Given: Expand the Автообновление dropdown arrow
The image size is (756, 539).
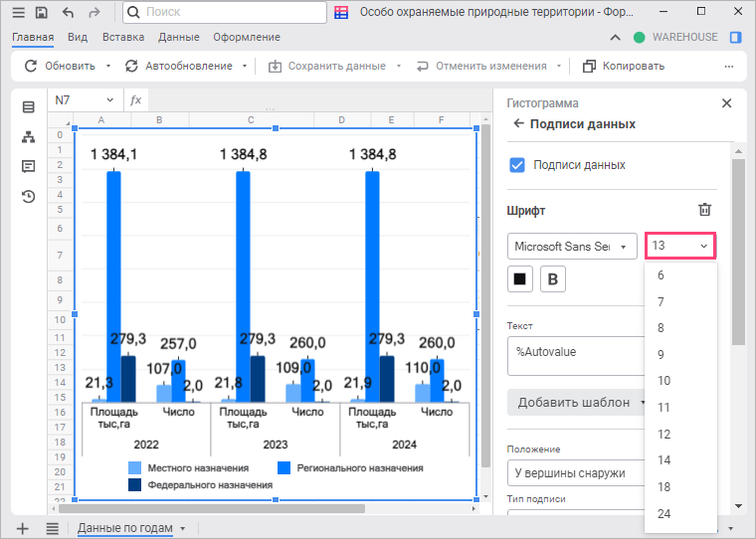Looking at the screenshot, I should click(x=245, y=66).
